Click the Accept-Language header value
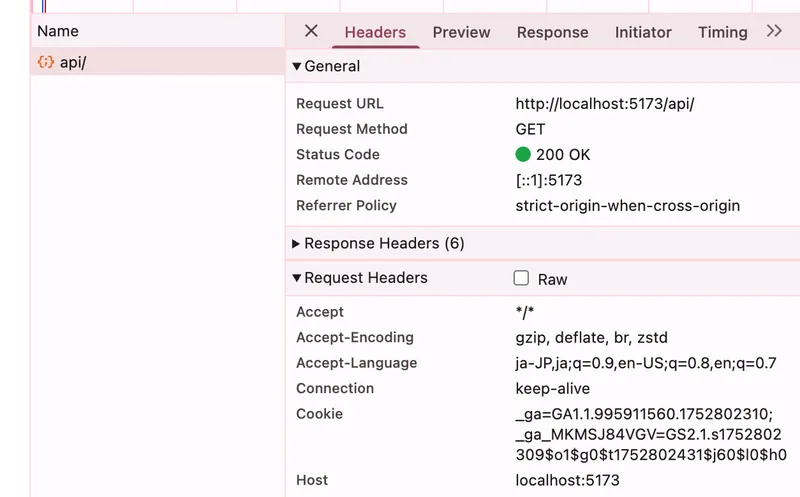The height and width of the screenshot is (497, 800). coord(645,363)
